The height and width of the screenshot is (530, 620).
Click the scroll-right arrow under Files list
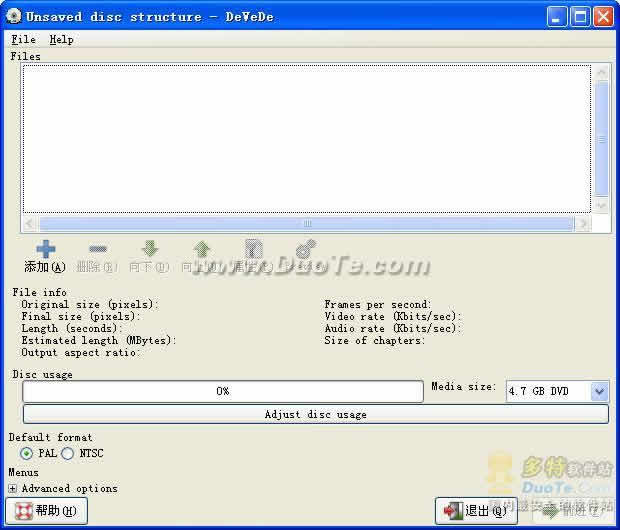click(x=583, y=224)
